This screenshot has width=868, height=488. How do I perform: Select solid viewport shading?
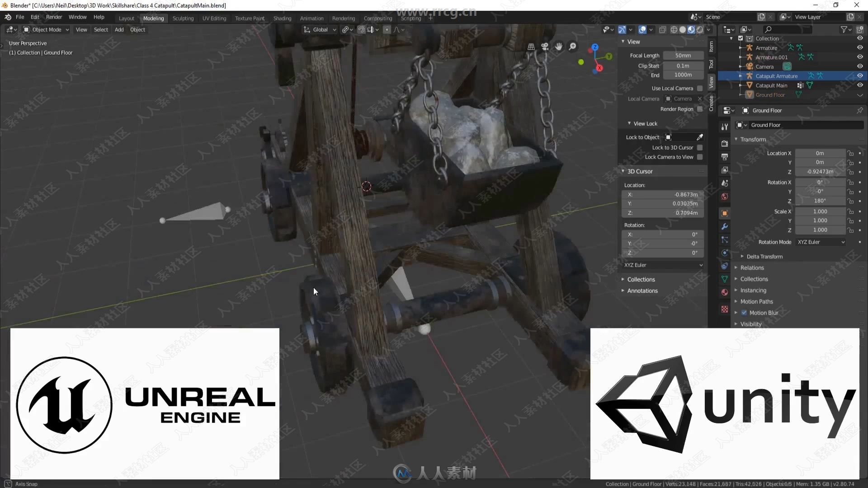683,30
